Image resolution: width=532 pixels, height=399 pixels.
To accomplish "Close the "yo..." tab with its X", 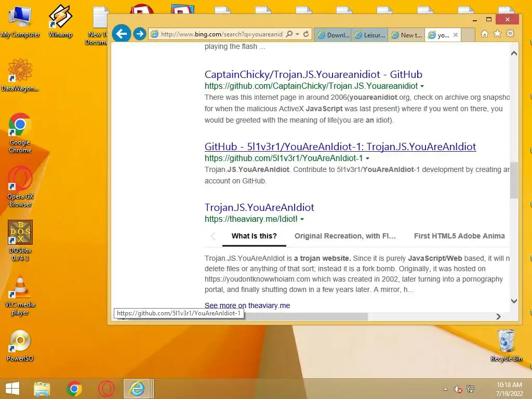I will pos(456,35).
